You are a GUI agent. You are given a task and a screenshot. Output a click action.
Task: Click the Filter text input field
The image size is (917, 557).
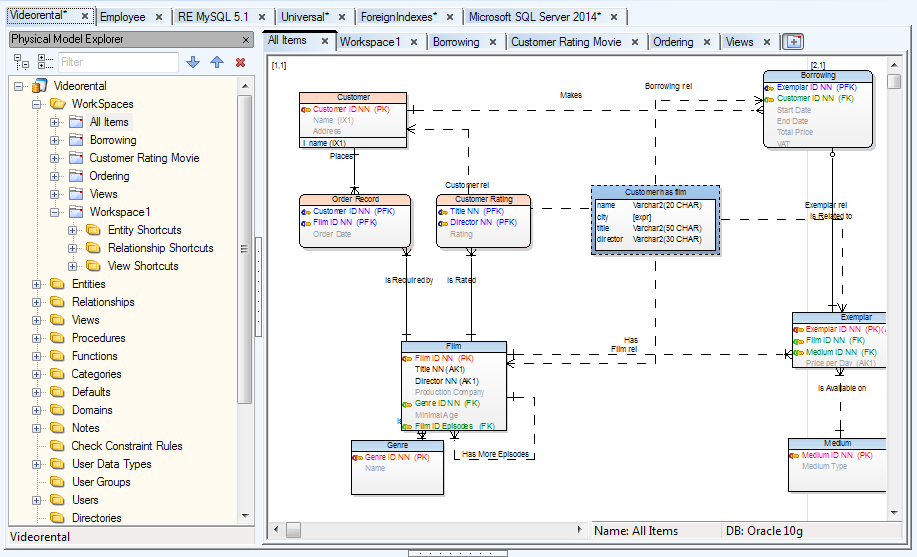tap(117, 62)
